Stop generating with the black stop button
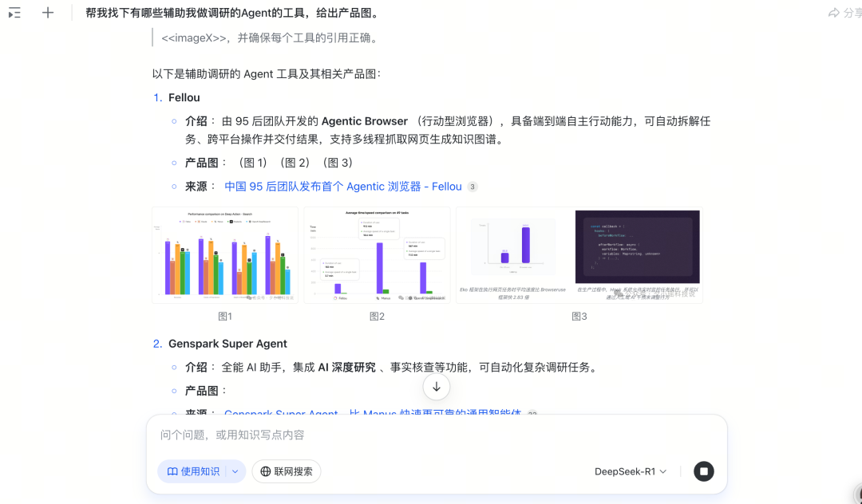This screenshot has width=862, height=504. pyautogui.click(x=704, y=471)
